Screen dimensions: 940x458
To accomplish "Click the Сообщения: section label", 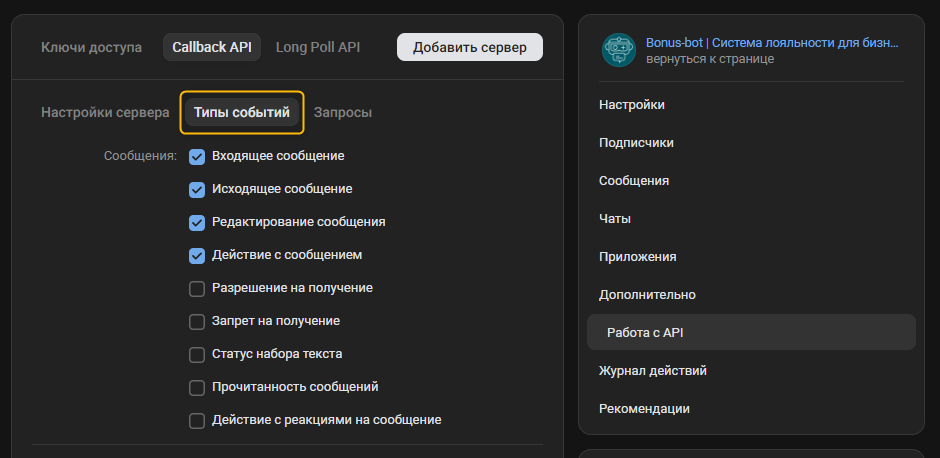I will tap(140, 156).
